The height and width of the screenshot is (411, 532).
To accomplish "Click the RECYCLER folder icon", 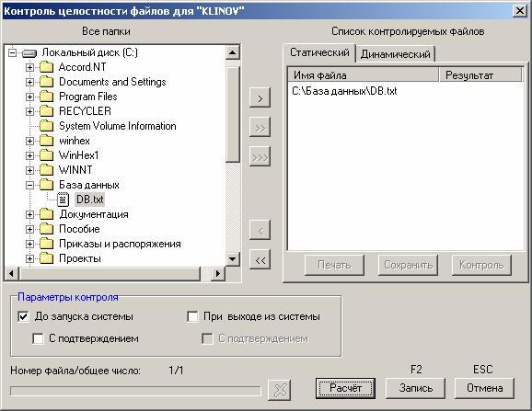I will coord(47,111).
